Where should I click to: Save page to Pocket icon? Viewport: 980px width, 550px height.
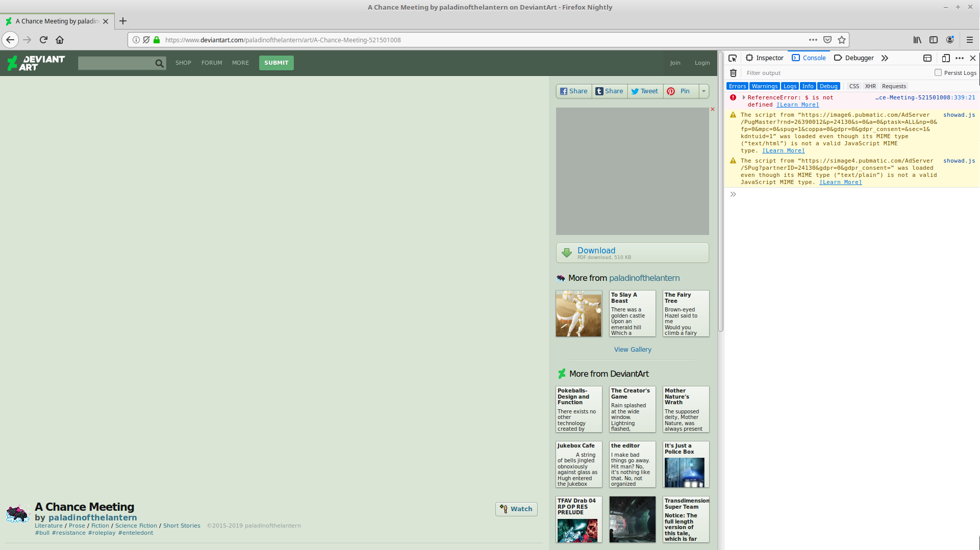click(827, 40)
